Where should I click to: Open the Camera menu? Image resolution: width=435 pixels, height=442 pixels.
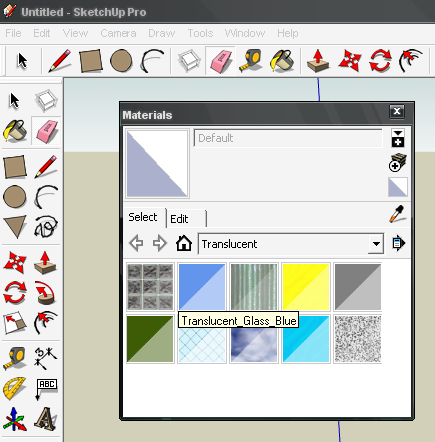(x=118, y=33)
